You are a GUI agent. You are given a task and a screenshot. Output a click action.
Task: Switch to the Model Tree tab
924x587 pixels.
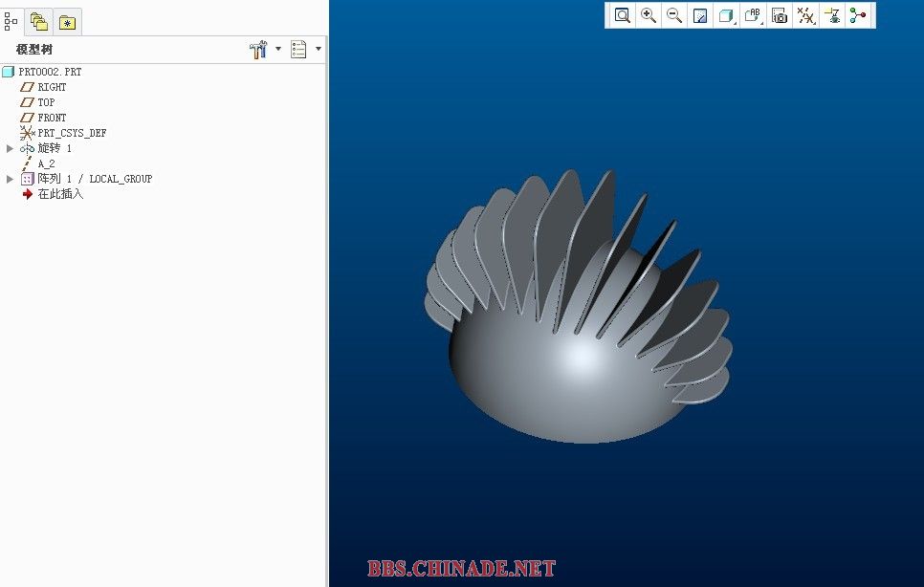tap(11, 20)
